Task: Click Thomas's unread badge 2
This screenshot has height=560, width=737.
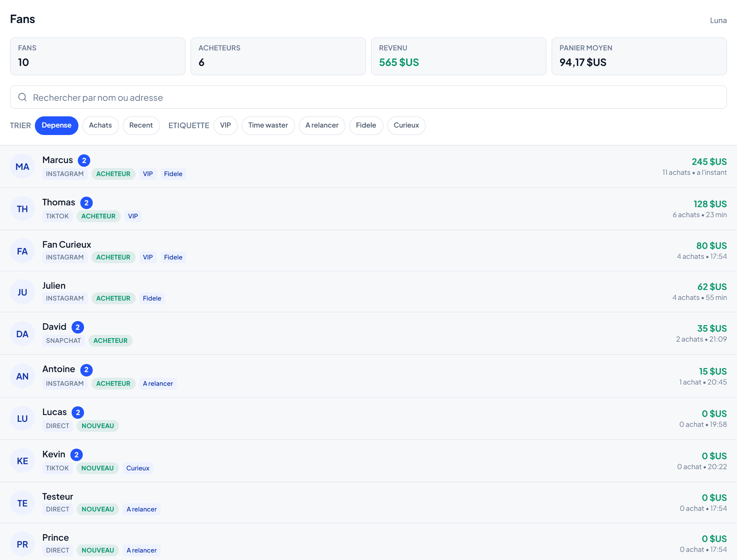Action: pos(87,203)
